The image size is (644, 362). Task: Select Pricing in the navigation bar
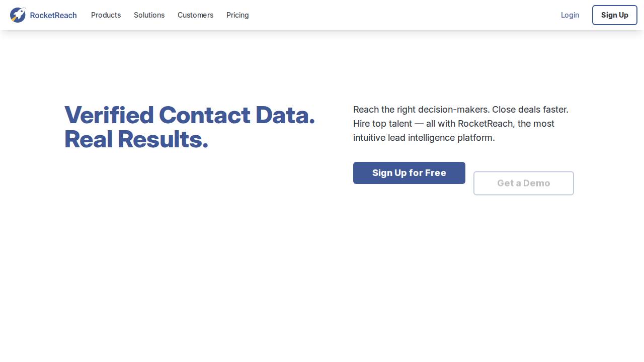[237, 15]
